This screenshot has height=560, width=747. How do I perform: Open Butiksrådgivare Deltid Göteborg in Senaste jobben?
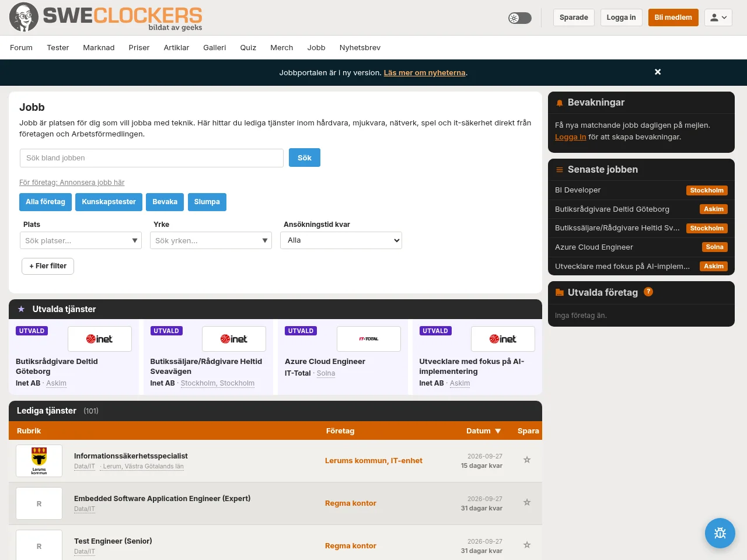(612, 209)
